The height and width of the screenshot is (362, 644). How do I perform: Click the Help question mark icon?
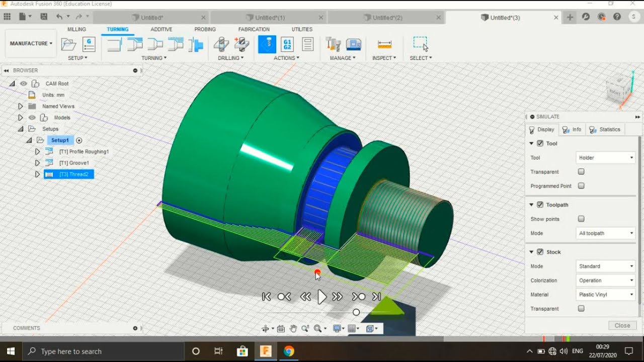617,17
